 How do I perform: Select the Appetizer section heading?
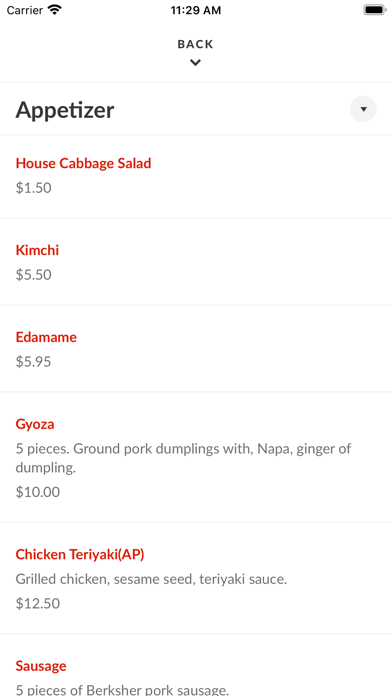coord(65,110)
